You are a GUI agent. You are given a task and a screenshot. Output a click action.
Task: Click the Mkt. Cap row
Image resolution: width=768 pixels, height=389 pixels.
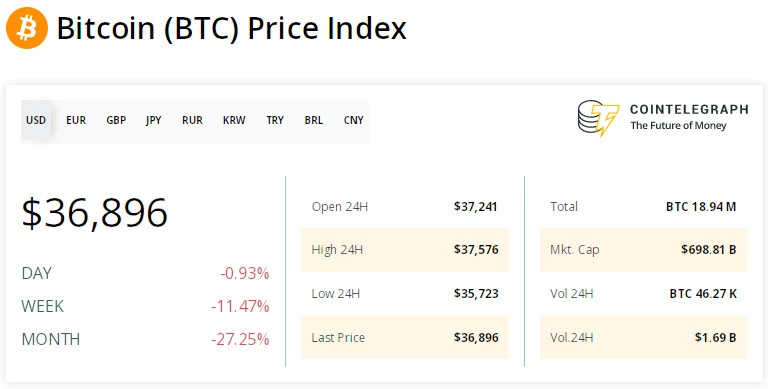point(644,250)
